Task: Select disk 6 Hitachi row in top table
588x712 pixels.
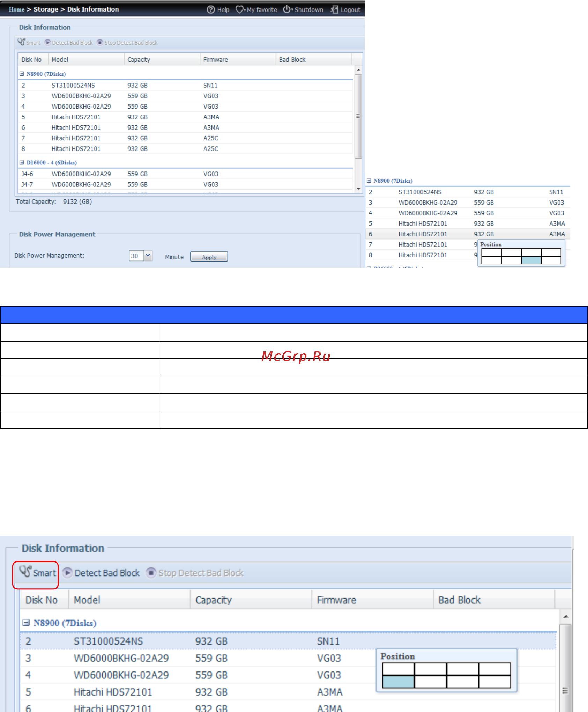Action: pyautogui.click(x=185, y=127)
